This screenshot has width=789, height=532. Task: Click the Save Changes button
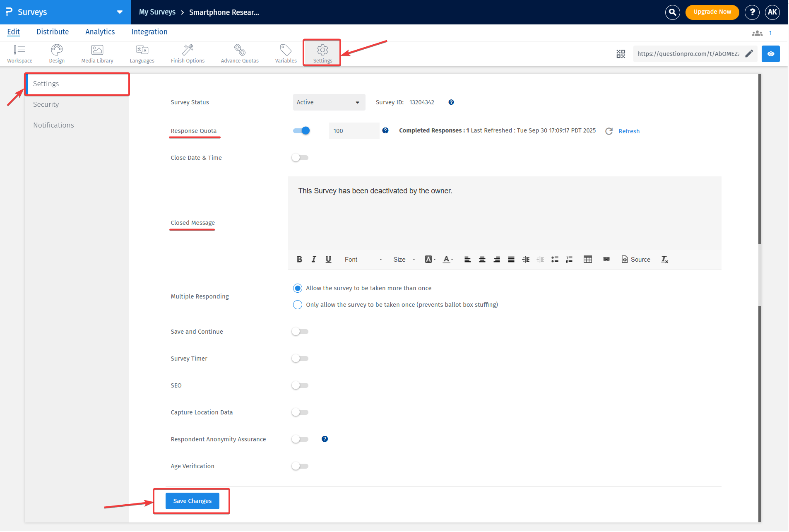pyautogui.click(x=192, y=501)
